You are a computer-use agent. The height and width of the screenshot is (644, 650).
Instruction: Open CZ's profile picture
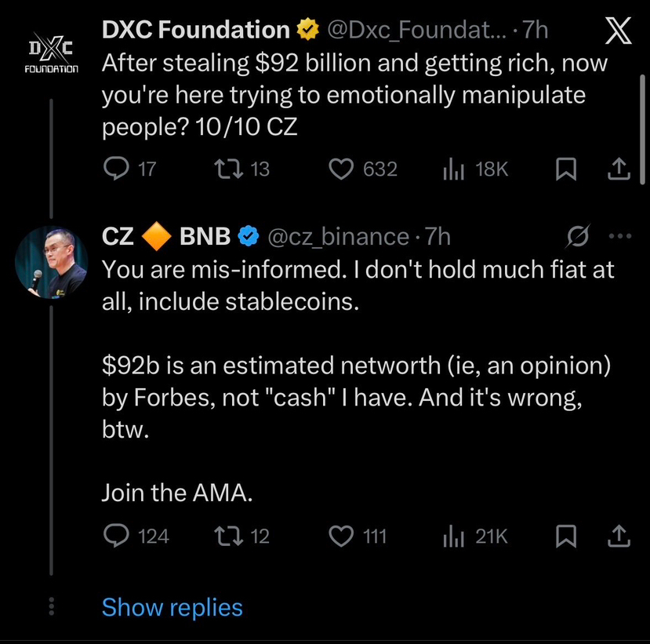click(51, 260)
